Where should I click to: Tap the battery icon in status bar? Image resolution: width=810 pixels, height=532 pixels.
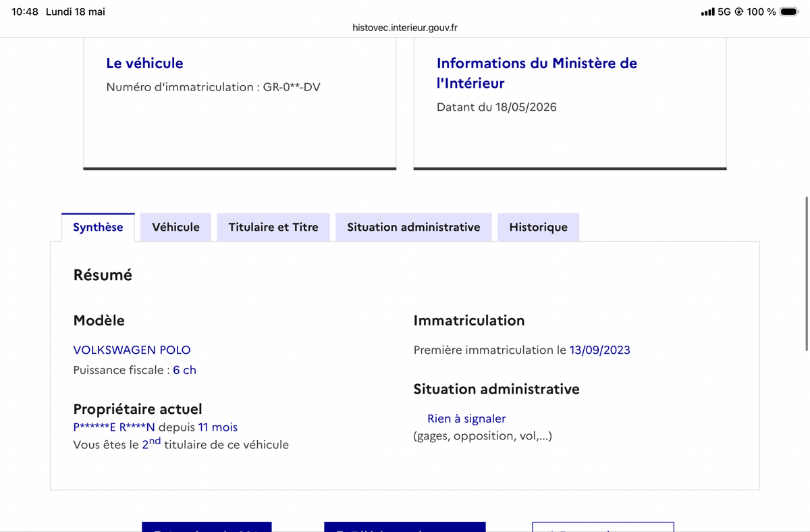[x=789, y=11]
